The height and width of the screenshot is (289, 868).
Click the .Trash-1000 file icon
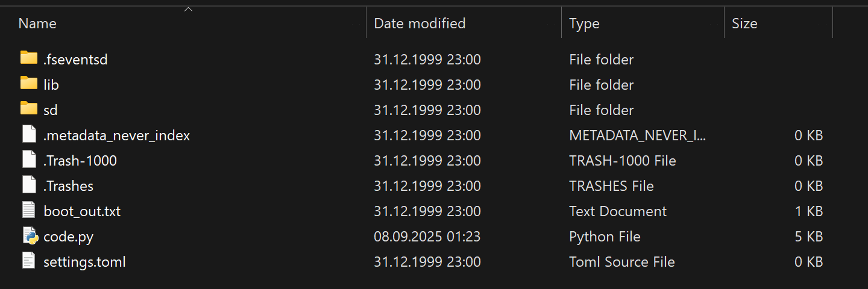(x=29, y=160)
